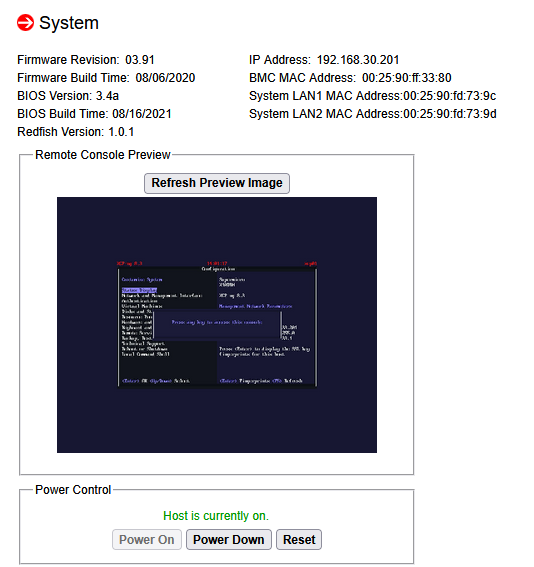Click the System LAN2 MAC Address line
The height and width of the screenshot is (567, 534).
click(x=372, y=114)
